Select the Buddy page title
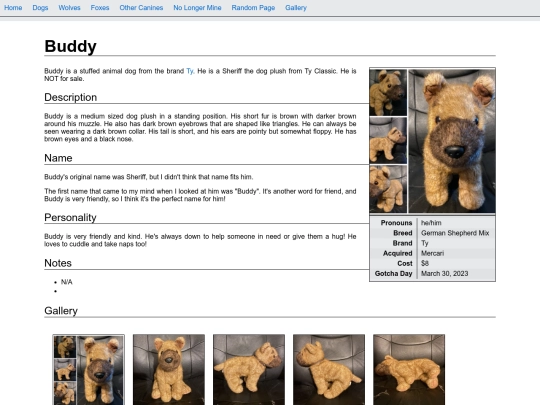Viewport: 540px width, 405px height. point(71,46)
